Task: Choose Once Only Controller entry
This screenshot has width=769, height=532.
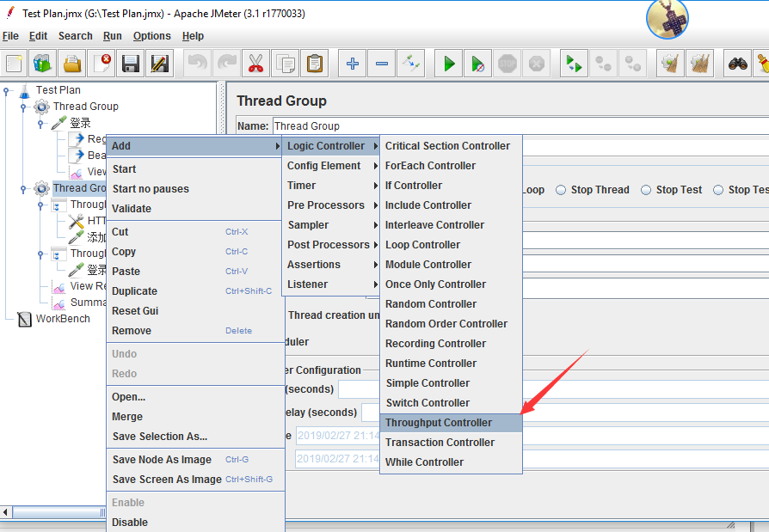Action: coord(451,284)
